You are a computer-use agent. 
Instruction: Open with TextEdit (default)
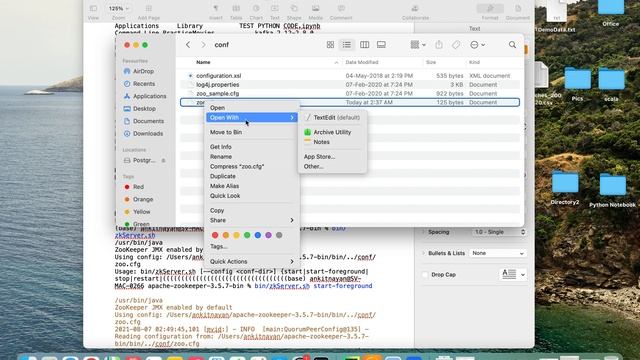[332, 118]
